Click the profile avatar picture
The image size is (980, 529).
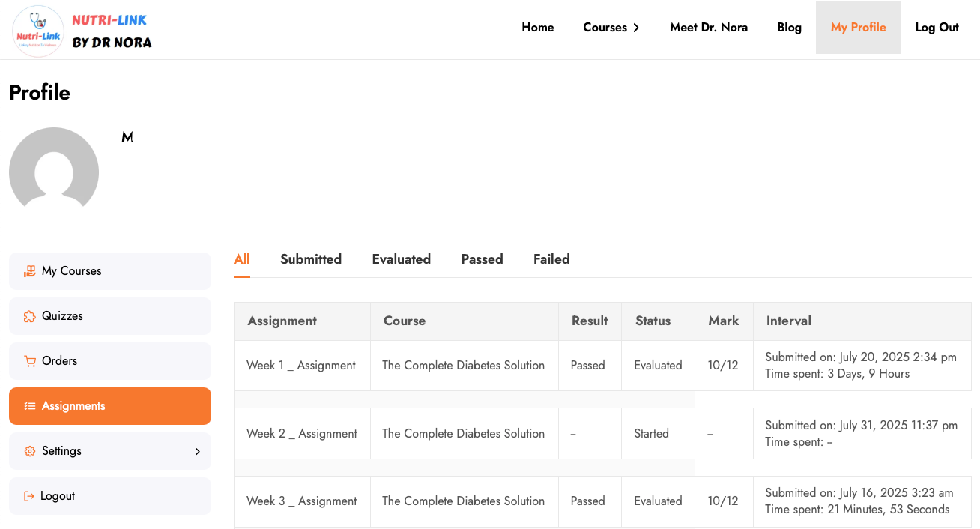click(x=54, y=170)
